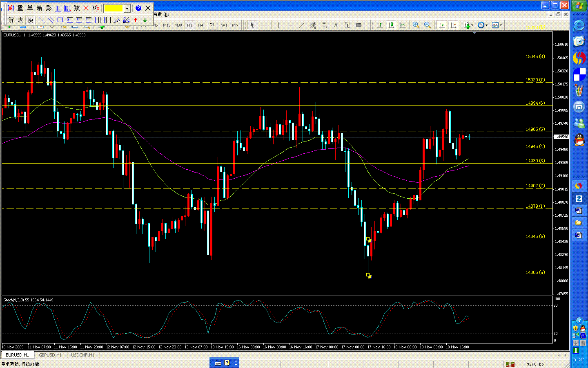
Task: Switch to MN timeframe
Action: coord(235,25)
